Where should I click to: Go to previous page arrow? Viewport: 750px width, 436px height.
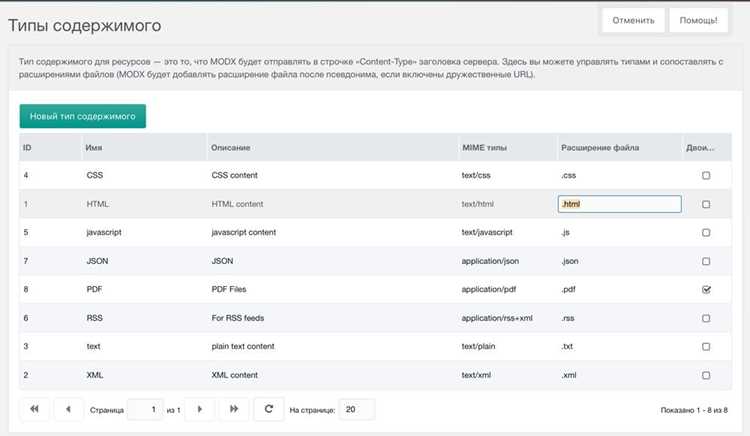coord(68,409)
